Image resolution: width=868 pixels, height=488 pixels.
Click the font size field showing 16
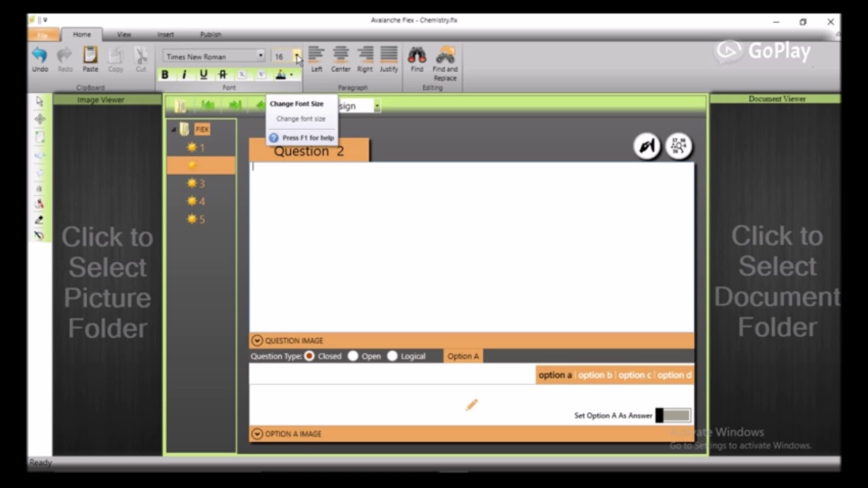(282, 56)
